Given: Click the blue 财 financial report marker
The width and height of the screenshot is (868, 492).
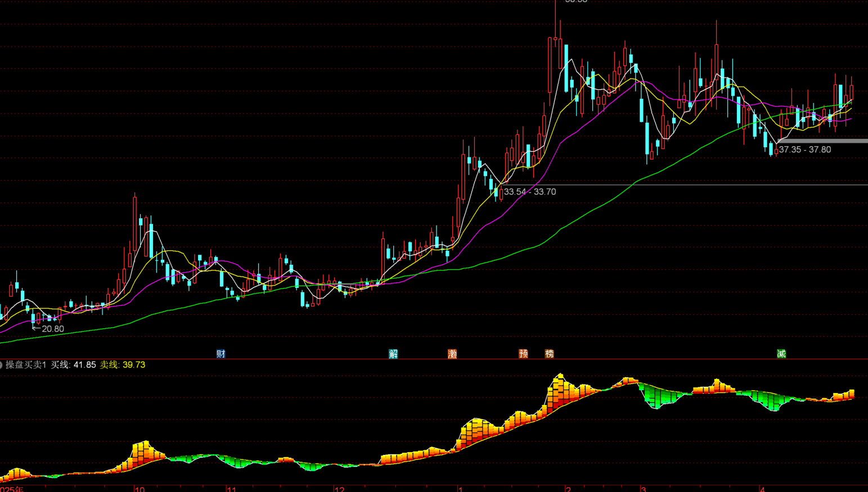Looking at the screenshot, I should point(221,354).
